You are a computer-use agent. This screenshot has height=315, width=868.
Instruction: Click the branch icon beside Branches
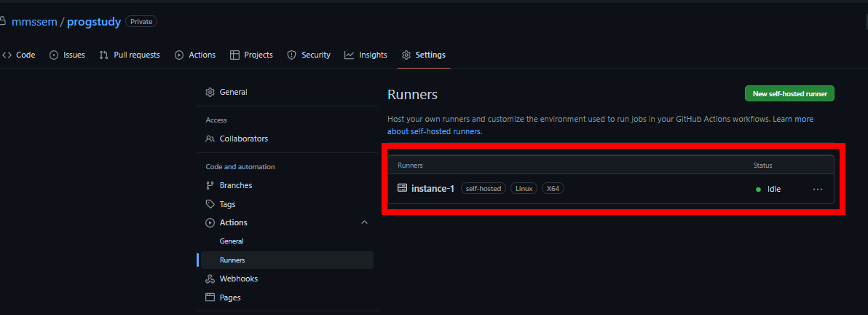point(210,185)
